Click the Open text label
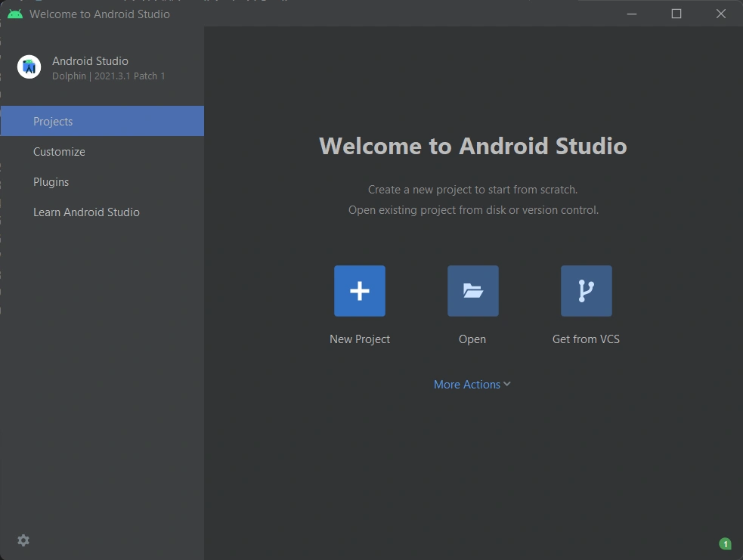 click(472, 339)
